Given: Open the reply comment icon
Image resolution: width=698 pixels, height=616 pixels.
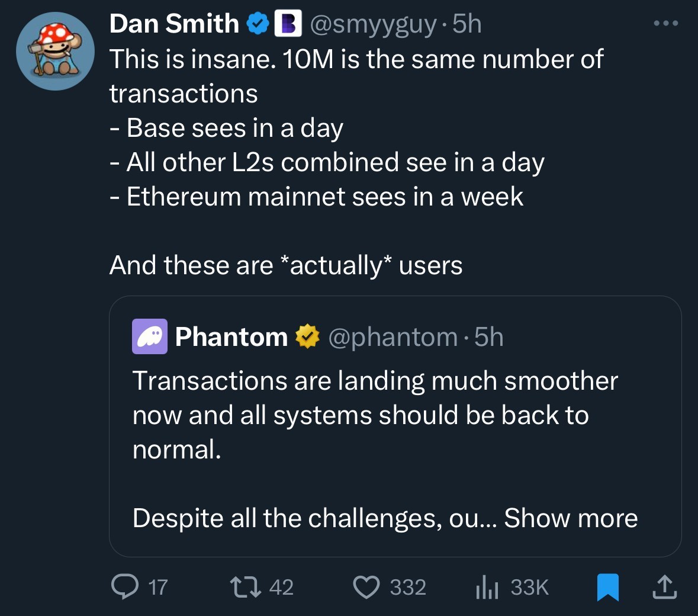Looking at the screenshot, I should pos(125,587).
